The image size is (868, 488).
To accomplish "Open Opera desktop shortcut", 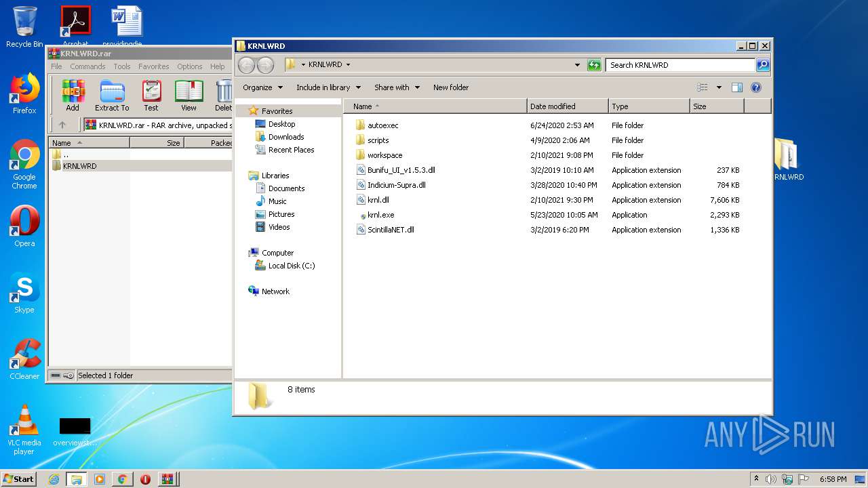I will pos(24,226).
